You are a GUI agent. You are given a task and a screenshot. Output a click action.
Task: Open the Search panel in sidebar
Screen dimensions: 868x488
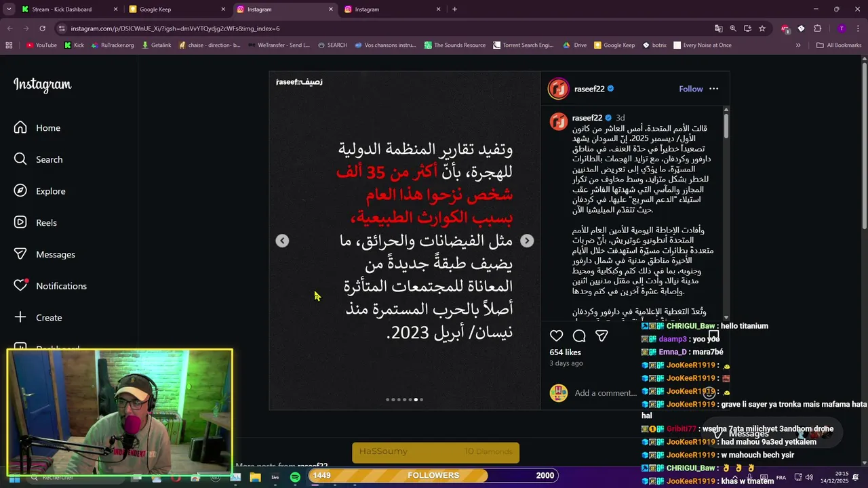(39, 159)
